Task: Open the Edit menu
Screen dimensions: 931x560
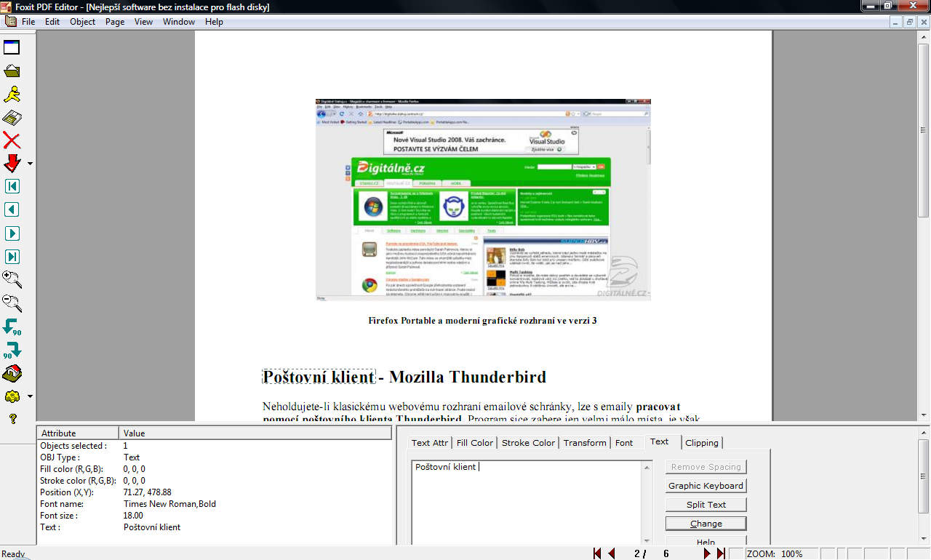Action: [x=52, y=22]
